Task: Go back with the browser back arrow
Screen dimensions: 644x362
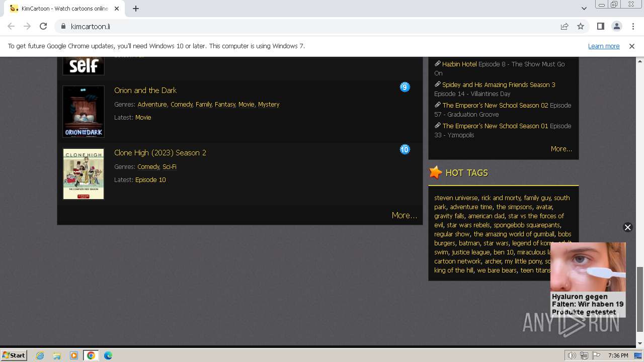Action: (11, 26)
